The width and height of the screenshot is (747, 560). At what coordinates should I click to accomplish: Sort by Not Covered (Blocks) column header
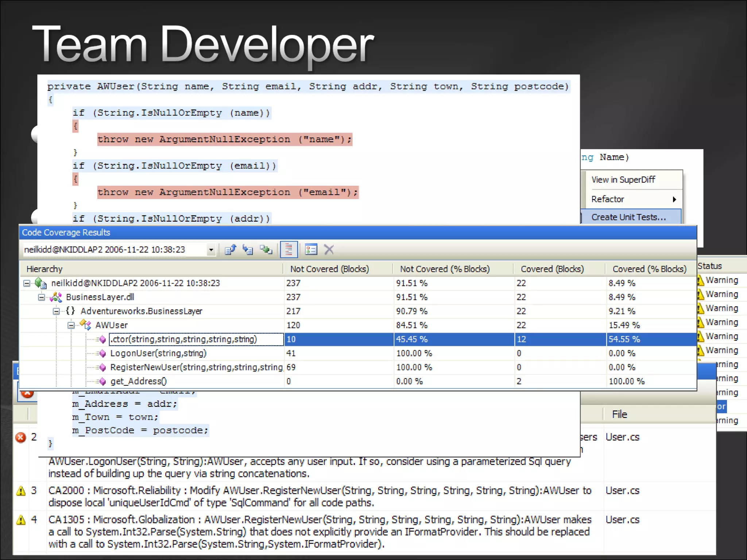point(338,269)
